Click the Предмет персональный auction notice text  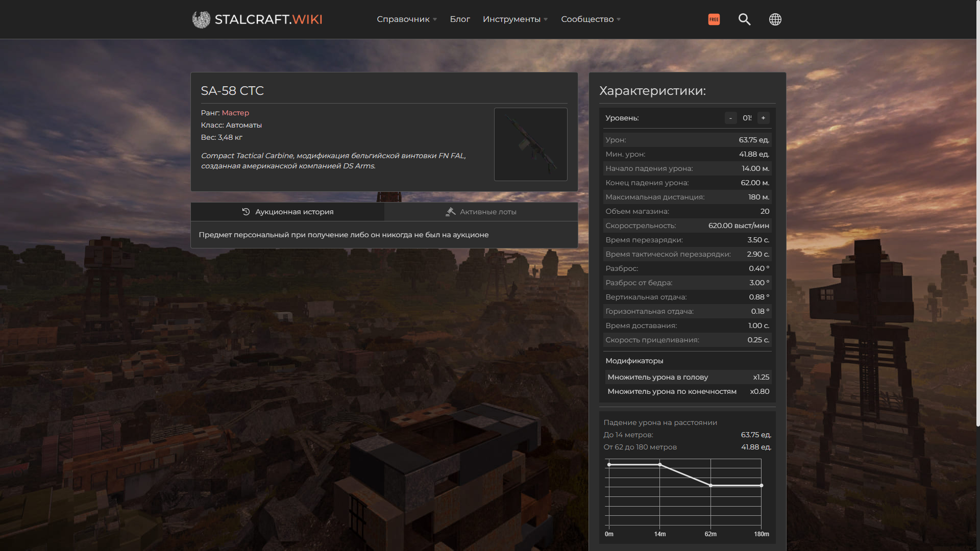[344, 235]
